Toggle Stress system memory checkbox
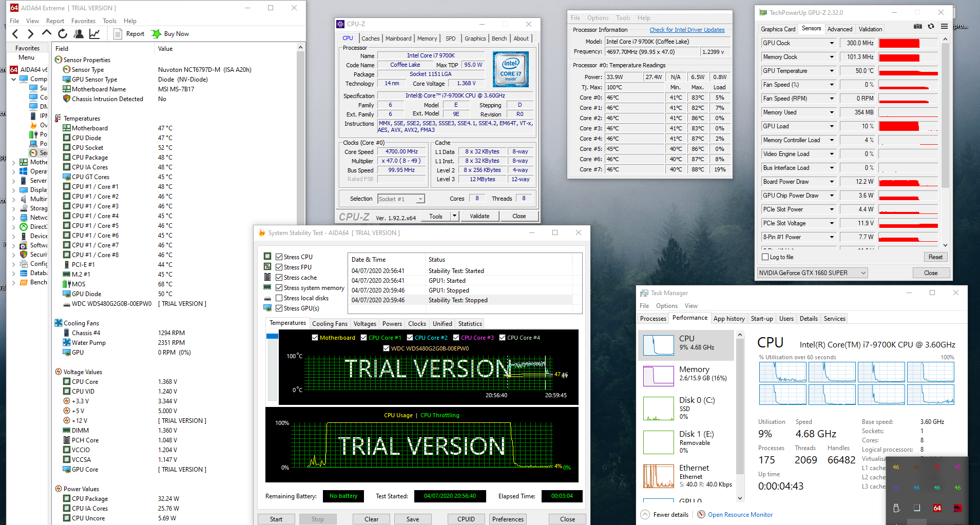This screenshot has width=980, height=525. tap(279, 288)
